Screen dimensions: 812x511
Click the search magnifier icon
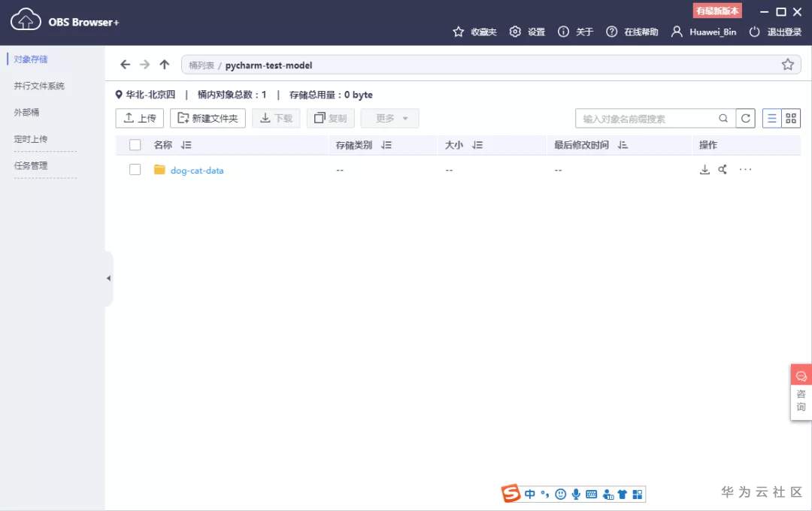click(723, 119)
